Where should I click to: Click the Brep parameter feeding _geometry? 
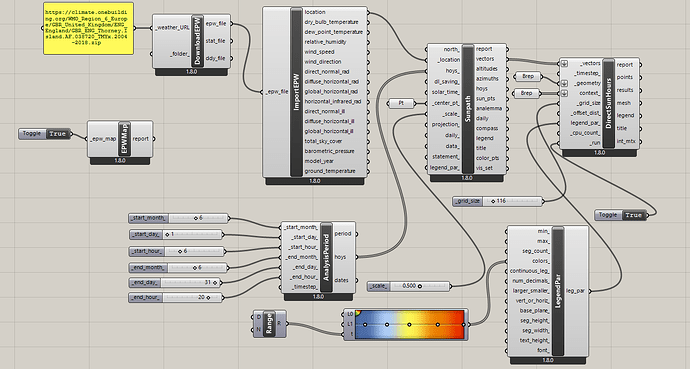point(528,77)
